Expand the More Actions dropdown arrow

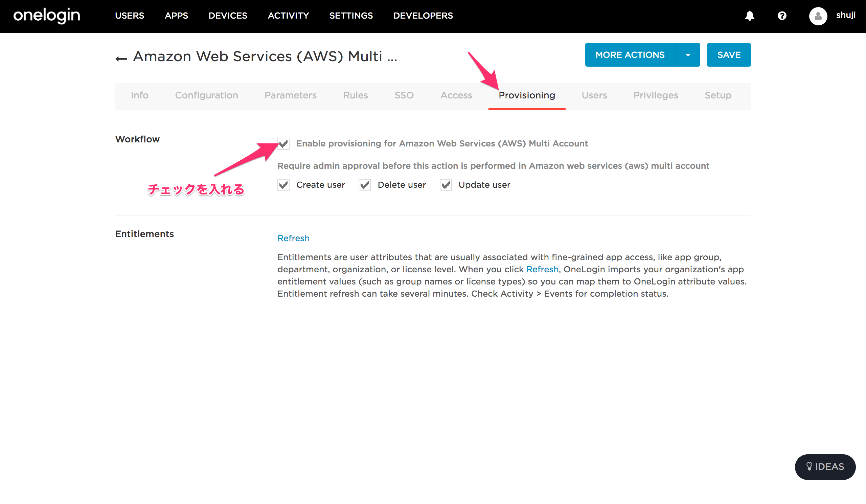[688, 55]
